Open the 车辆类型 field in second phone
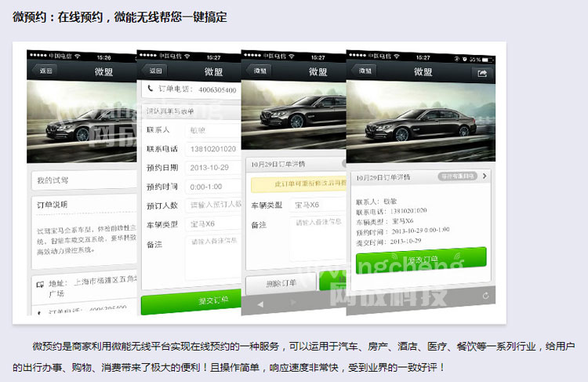The image size is (588, 382). [213, 224]
